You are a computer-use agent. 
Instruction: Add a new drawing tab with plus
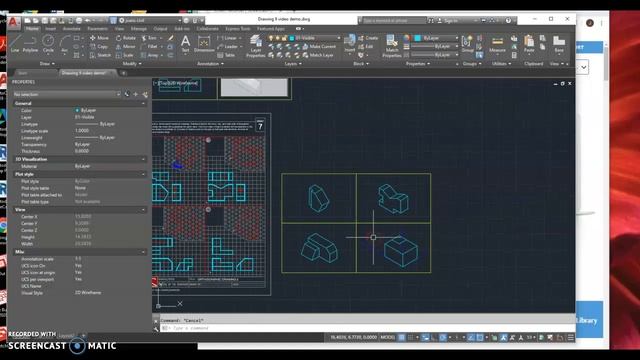[124, 73]
